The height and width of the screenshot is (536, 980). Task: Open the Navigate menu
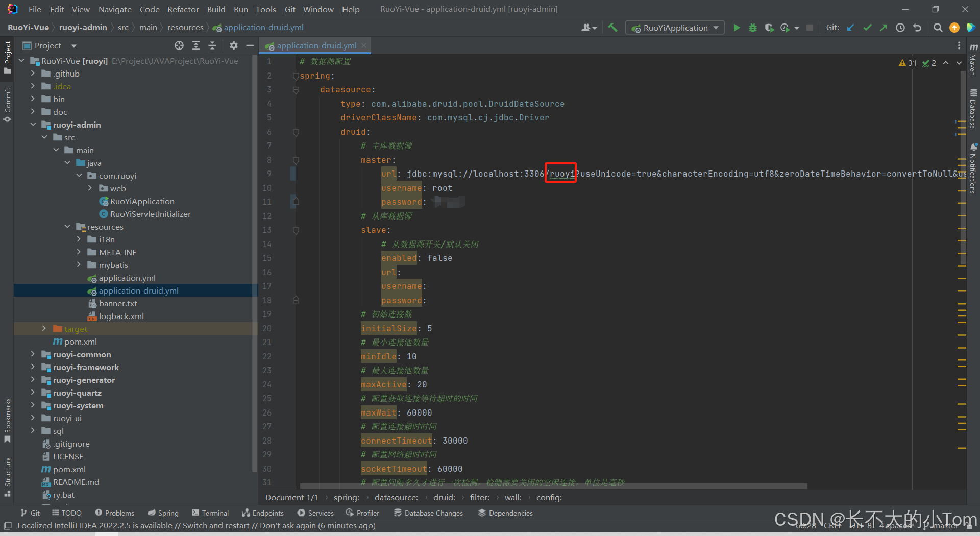(x=115, y=9)
